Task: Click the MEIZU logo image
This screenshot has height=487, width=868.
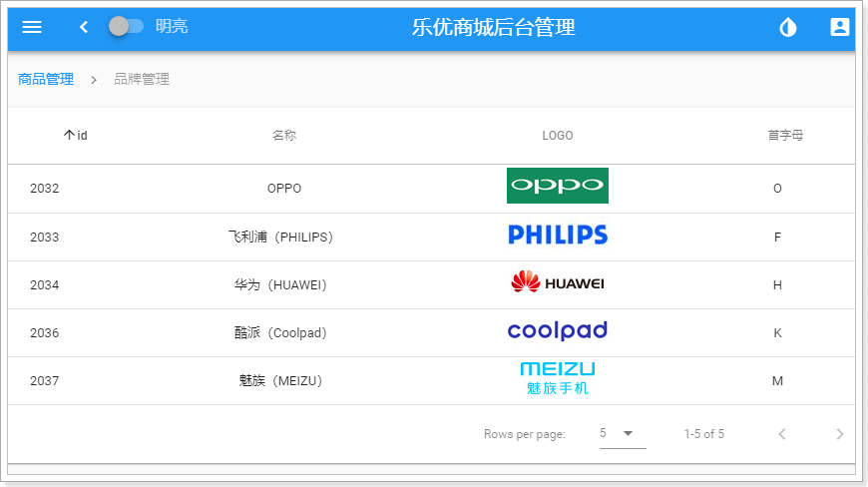Action: [558, 378]
